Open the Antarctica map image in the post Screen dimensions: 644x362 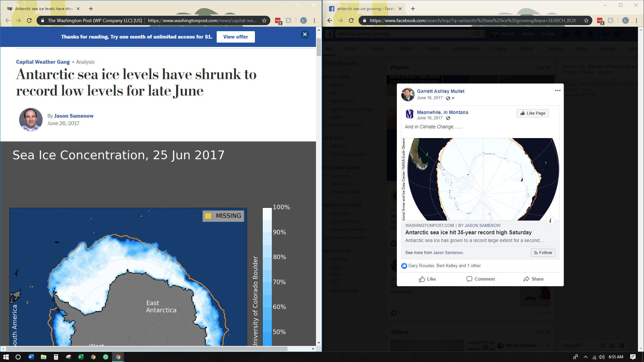(480, 179)
